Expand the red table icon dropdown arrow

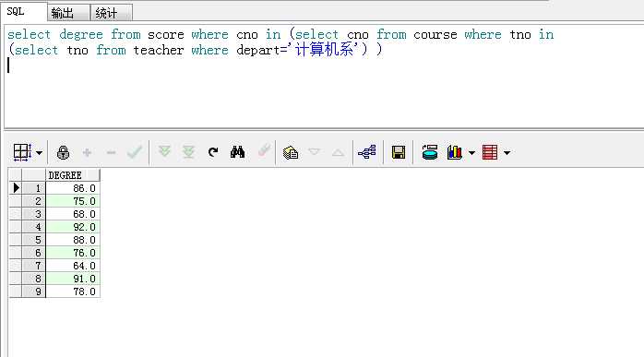pyautogui.click(x=507, y=153)
